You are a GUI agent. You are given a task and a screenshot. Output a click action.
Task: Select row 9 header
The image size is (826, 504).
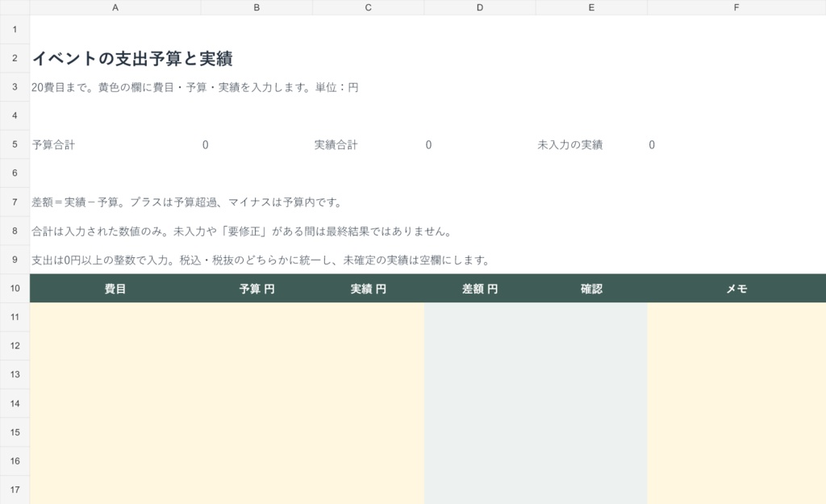[x=15, y=260]
